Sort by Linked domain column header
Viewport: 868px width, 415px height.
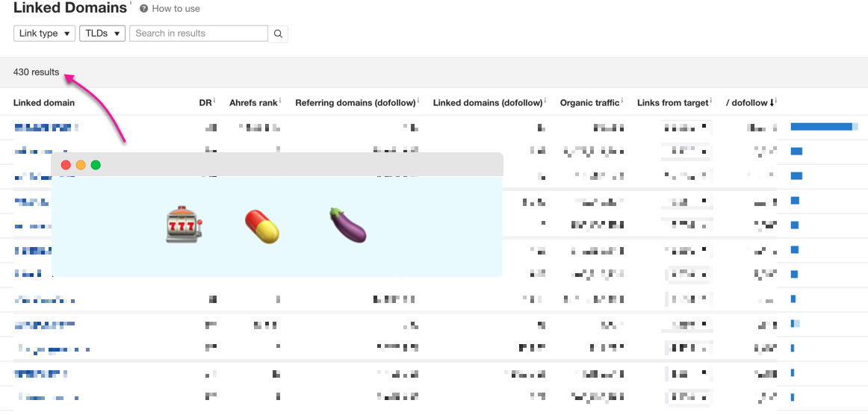[x=44, y=103]
